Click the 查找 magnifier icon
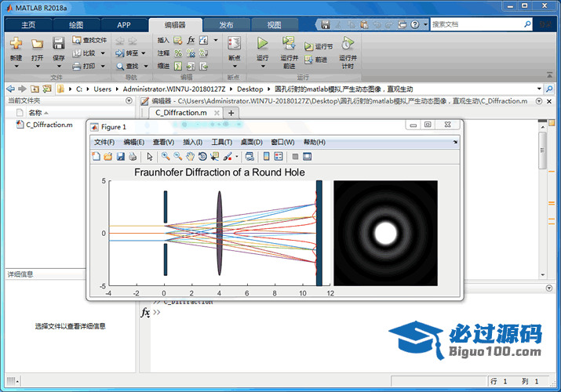The width and height of the screenshot is (561, 392). tap(120, 67)
